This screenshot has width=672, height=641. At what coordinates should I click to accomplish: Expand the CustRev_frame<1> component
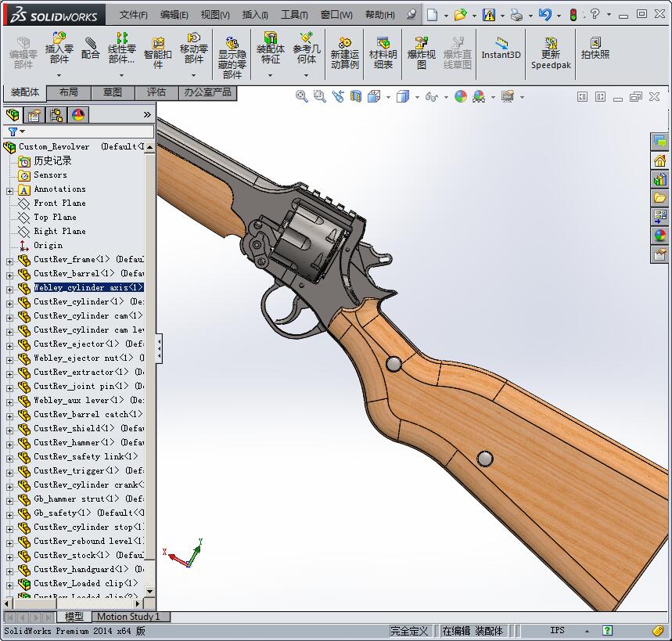(9, 261)
